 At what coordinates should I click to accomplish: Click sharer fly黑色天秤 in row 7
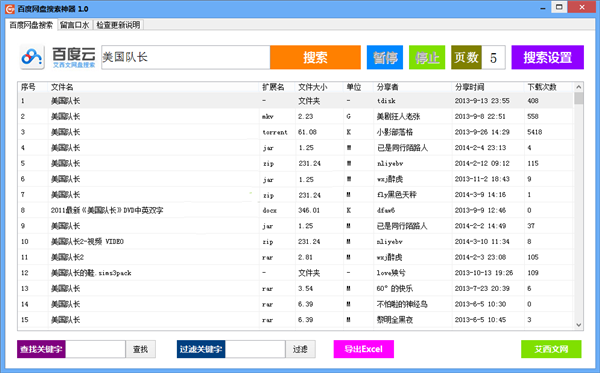(396, 194)
